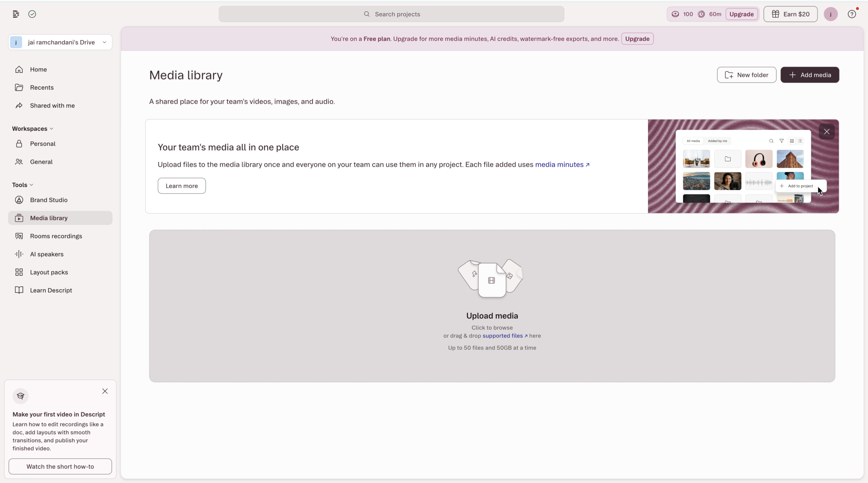Screen dimensions: 868x483
Task: Open Brand Studio tool
Action: 60,200
